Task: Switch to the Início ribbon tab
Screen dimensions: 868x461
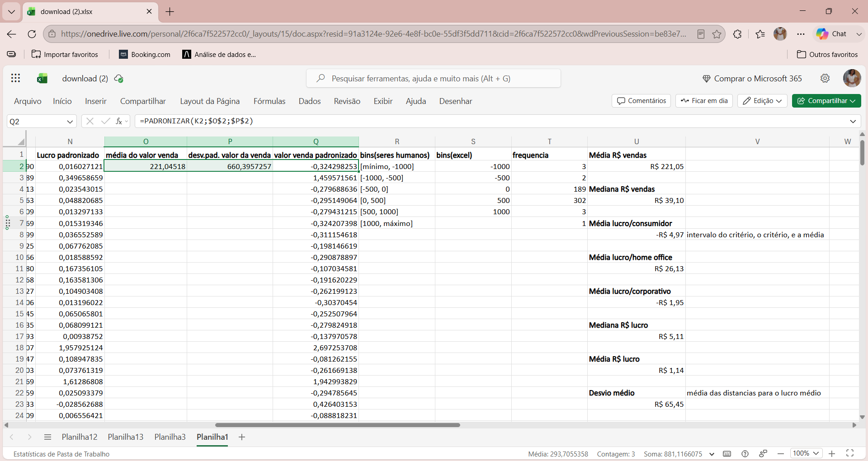Action: [x=62, y=101]
